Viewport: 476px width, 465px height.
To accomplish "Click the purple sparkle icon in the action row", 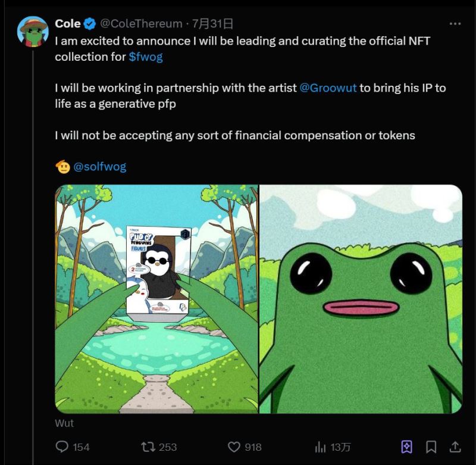I will pos(407,447).
